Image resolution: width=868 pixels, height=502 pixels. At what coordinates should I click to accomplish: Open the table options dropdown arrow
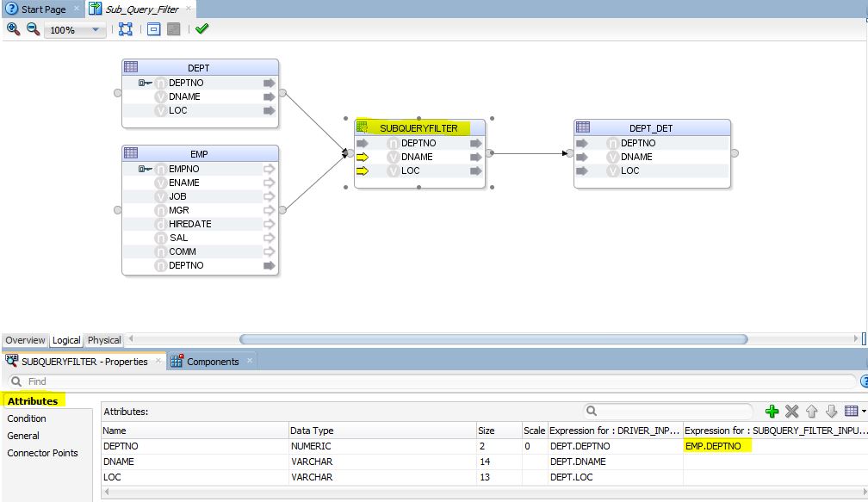[865, 411]
